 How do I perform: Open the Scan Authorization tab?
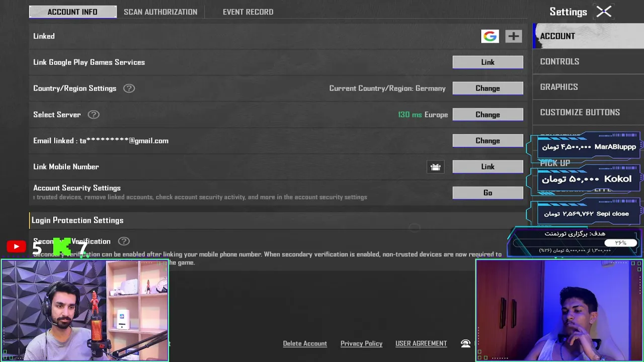tap(160, 12)
